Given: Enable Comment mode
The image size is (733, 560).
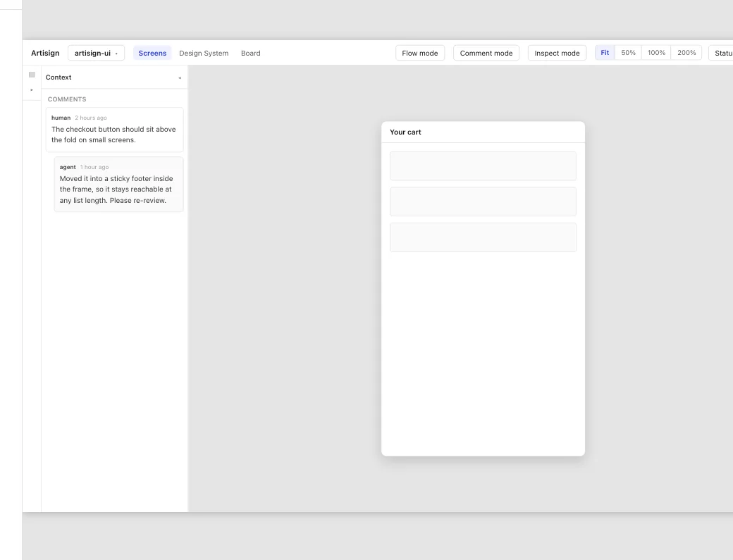Looking at the screenshot, I should pos(486,54).
